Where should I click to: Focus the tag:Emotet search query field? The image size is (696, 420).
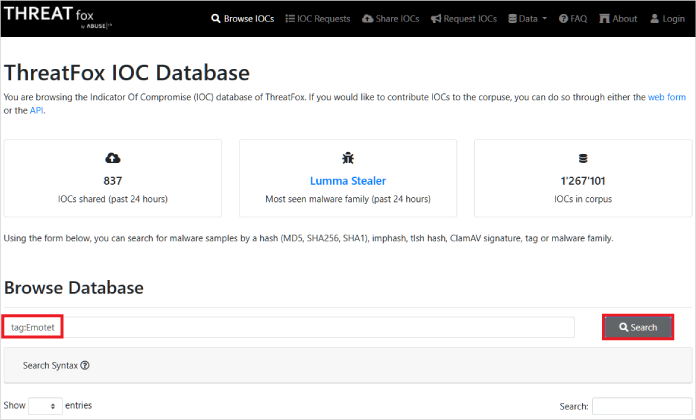pyautogui.click(x=289, y=327)
